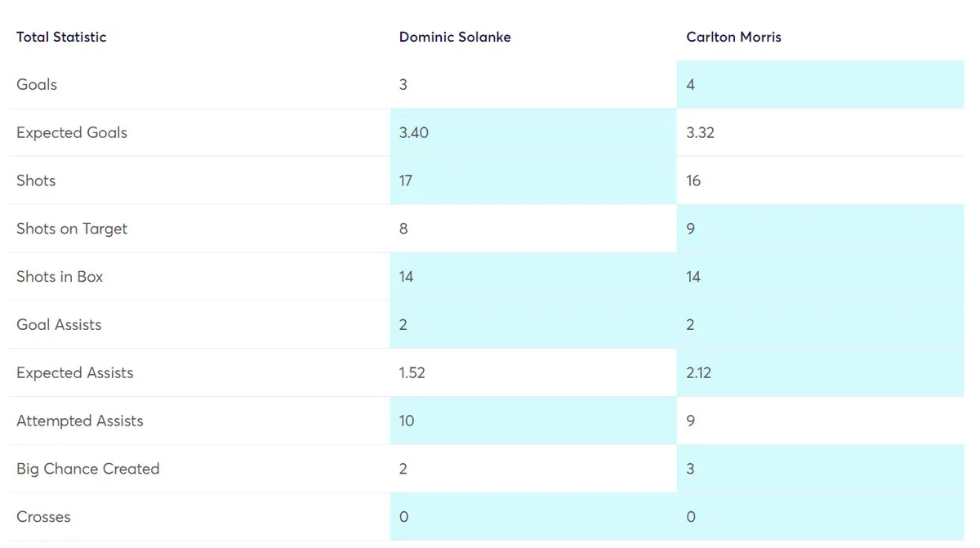Select the Expected Assists value 2.12
This screenshot has width=980, height=548.
pyautogui.click(x=699, y=373)
